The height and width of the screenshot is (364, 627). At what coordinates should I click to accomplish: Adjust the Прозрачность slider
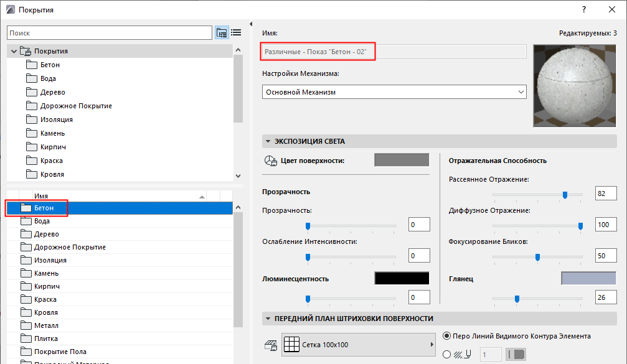[x=308, y=226]
